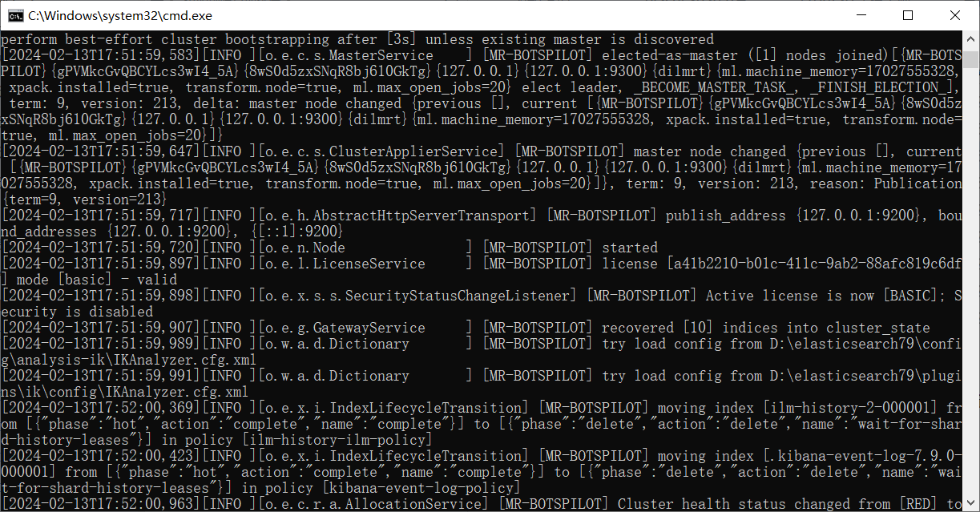
Task: Click the {[::1]:9200} bound address
Action: pos(296,232)
